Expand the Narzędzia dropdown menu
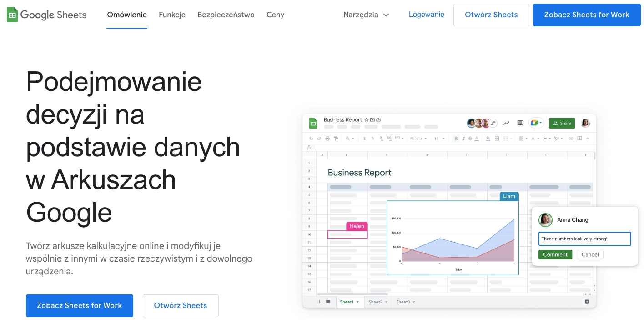Viewport: 644px width, 333px height. (x=366, y=15)
